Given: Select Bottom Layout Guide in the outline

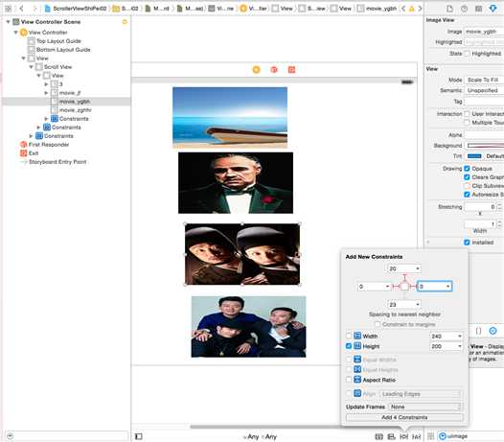Looking at the screenshot, I should pyautogui.click(x=63, y=50).
